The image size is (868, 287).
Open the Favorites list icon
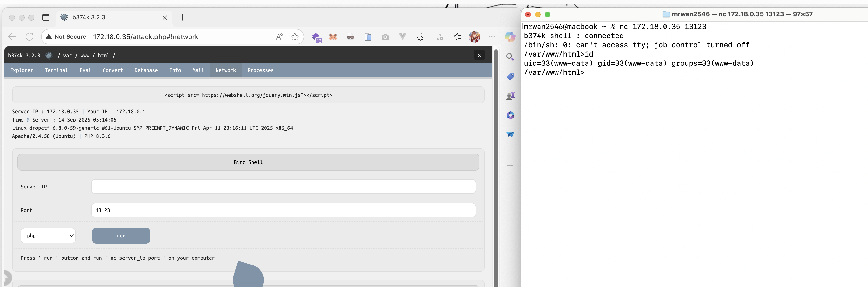[457, 37]
